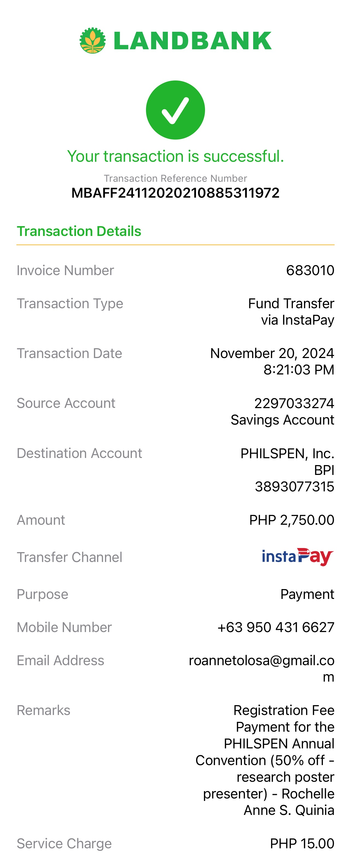Click the PHILSPEN, Inc. recipient name
This screenshot has width=351, height=868.
click(x=287, y=454)
